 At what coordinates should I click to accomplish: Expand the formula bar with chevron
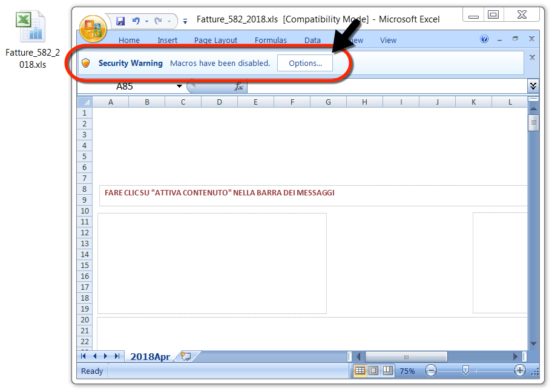click(x=533, y=86)
